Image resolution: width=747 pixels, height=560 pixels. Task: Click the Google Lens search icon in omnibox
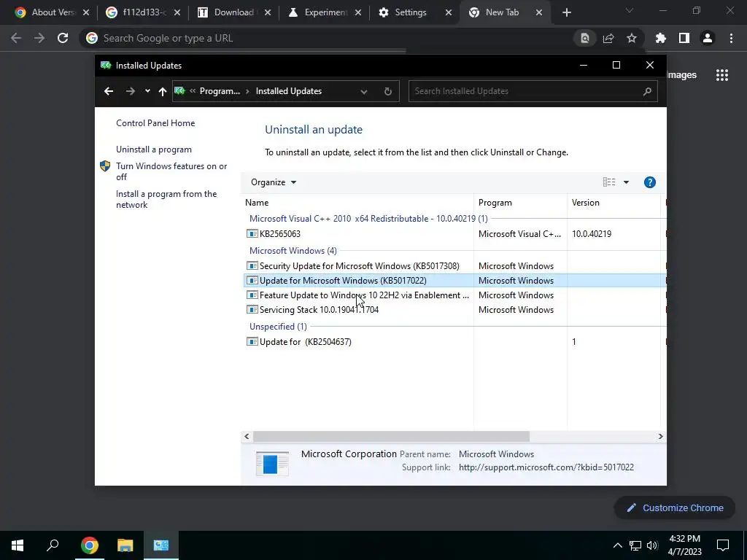[x=584, y=38]
